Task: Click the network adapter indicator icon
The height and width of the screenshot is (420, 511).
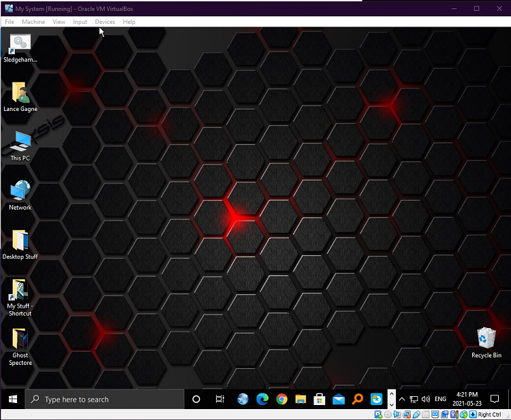Action: 407,415
